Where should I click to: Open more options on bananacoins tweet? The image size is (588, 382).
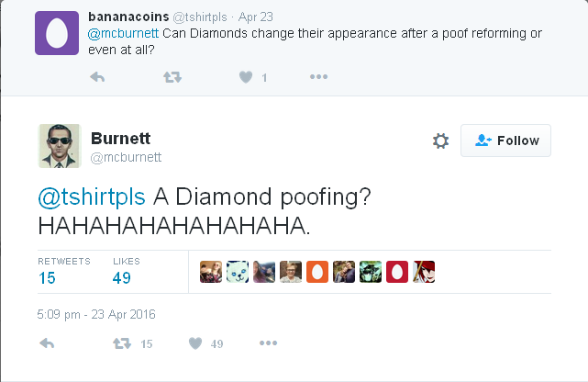(318, 77)
